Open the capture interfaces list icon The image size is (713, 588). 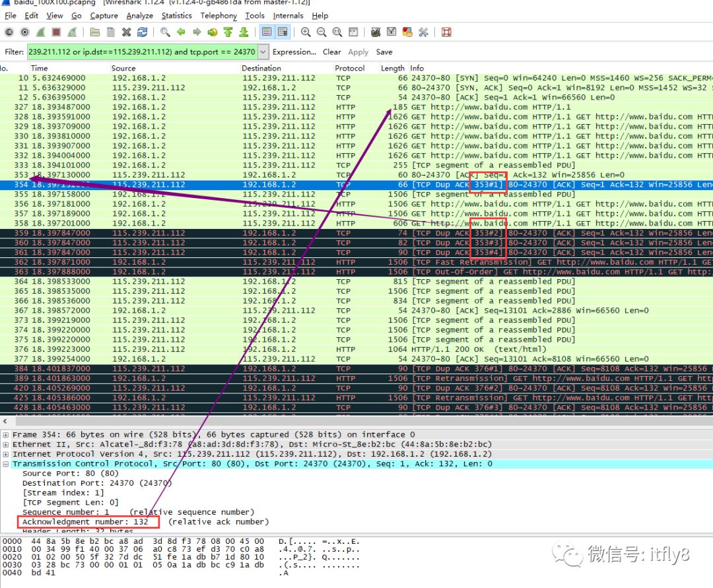coord(9,32)
